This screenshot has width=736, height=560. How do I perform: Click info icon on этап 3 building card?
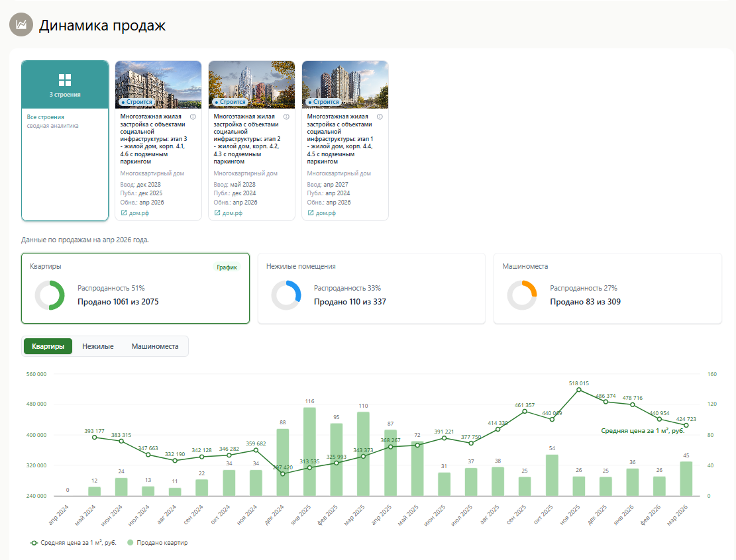click(193, 117)
